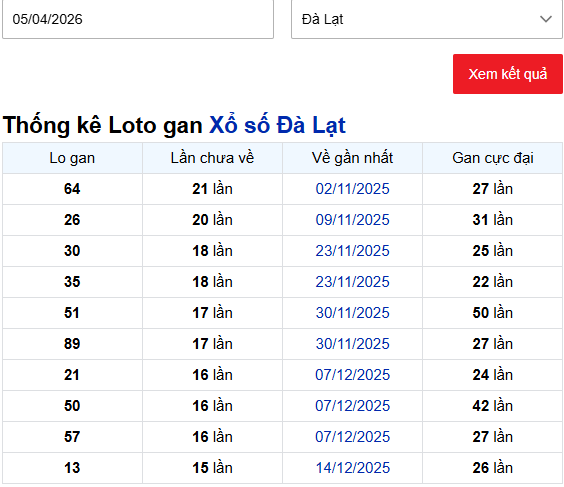Select the 24 lần max gan cell

point(493,375)
